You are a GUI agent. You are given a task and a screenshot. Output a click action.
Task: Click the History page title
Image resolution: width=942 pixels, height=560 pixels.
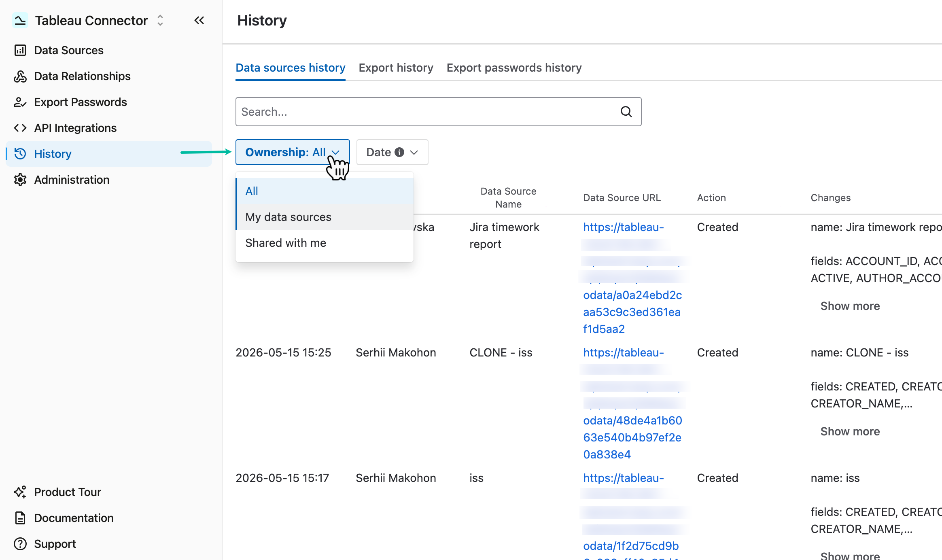pos(262,20)
